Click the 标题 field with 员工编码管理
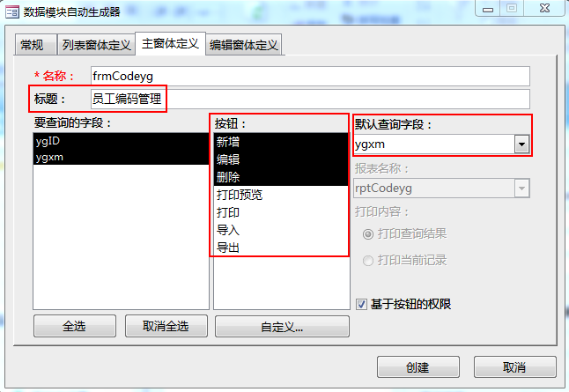The width and height of the screenshot is (569, 392). coord(310,99)
